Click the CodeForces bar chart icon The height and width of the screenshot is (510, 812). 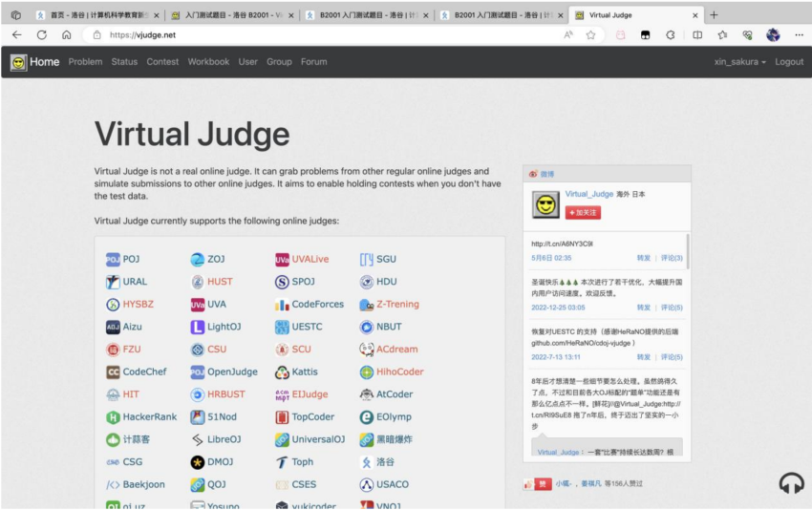(x=282, y=305)
